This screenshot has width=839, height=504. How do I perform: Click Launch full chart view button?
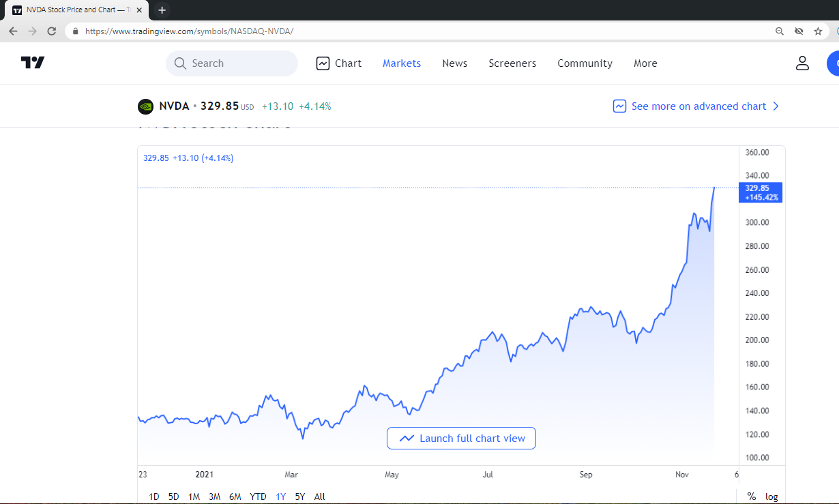tap(461, 439)
